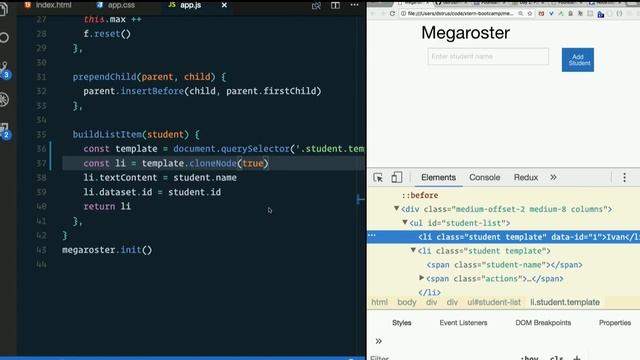Click the Enter student name field

pyautogui.click(x=488, y=56)
